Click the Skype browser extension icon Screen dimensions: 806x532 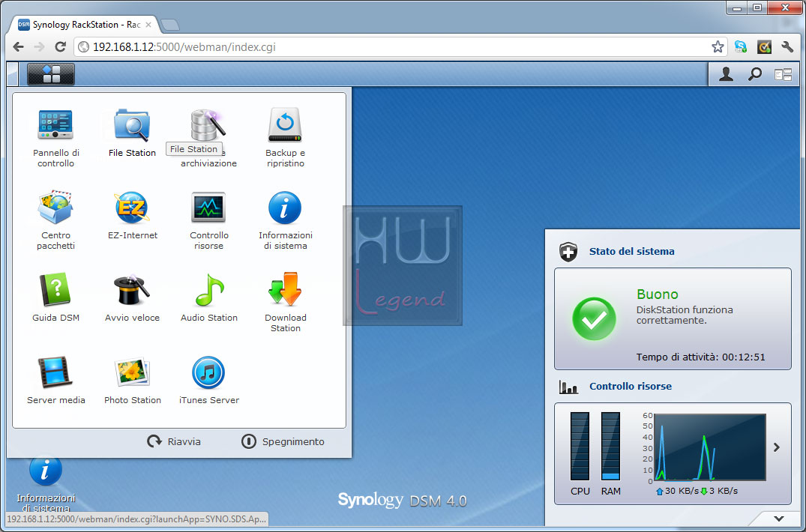[741, 46]
